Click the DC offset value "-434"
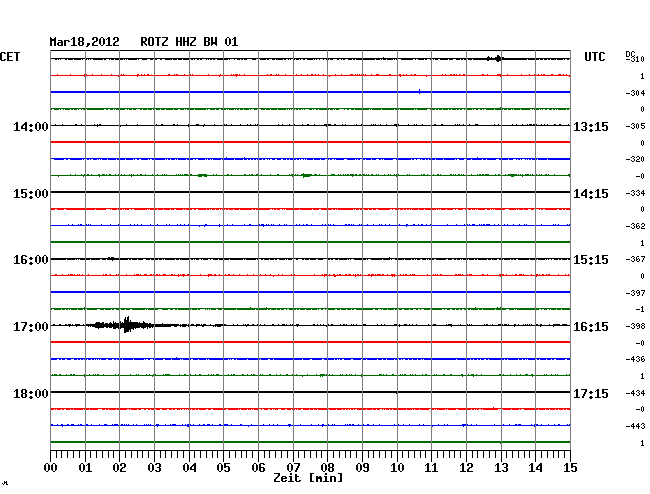Image resolution: width=650 pixels, height=494 pixels. 635,393
